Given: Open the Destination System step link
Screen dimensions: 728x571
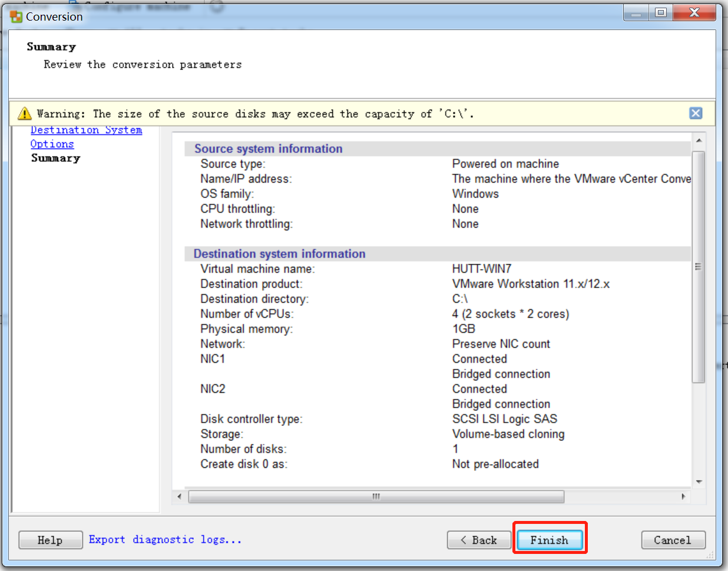Looking at the screenshot, I should click(x=86, y=130).
